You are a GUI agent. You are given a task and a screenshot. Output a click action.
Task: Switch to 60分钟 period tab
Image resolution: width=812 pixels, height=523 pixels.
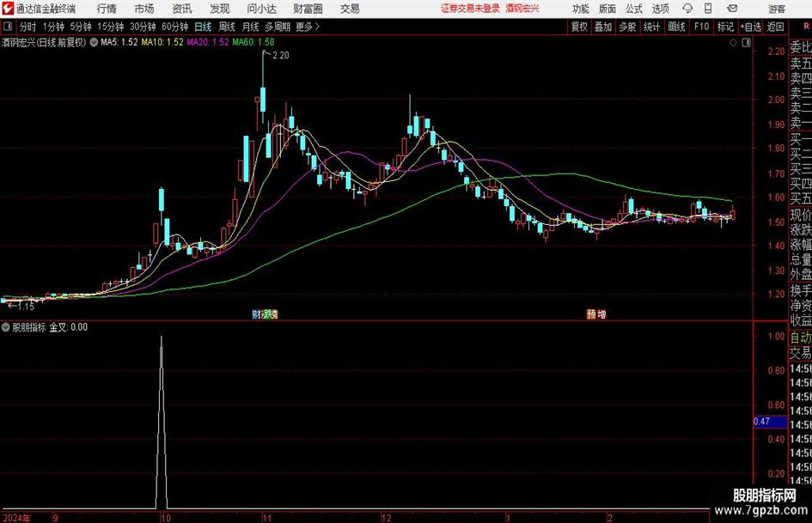pos(174,27)
